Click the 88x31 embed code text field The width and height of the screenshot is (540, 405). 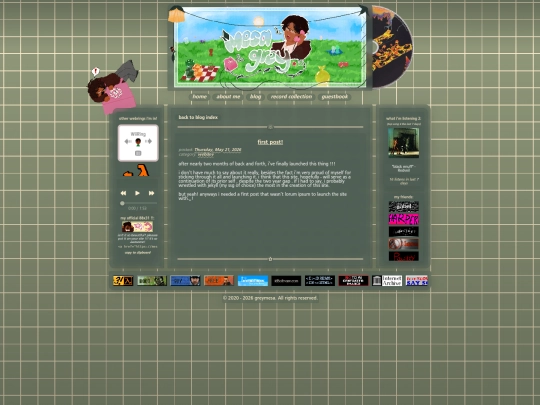tap(138, 247)
